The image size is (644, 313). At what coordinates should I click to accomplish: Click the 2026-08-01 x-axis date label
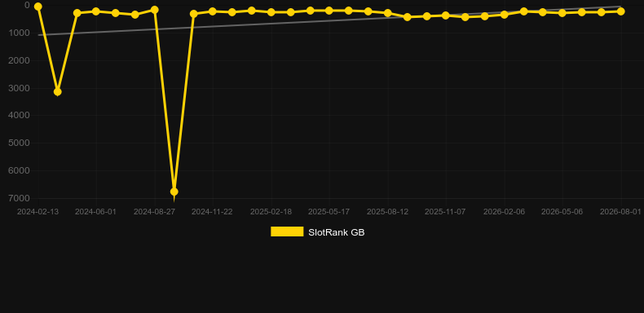point(620,212)
